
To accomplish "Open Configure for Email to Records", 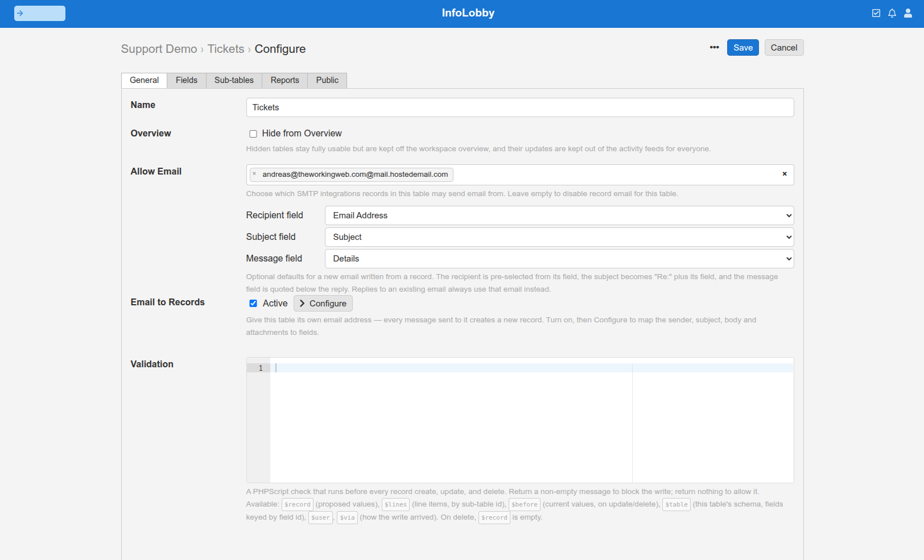I will click(x=323, y=304).
